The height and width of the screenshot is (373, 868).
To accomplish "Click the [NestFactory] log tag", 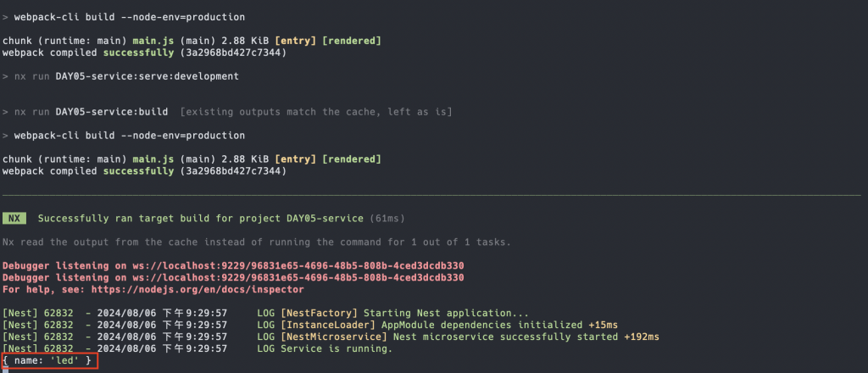I will click(320, 313).
